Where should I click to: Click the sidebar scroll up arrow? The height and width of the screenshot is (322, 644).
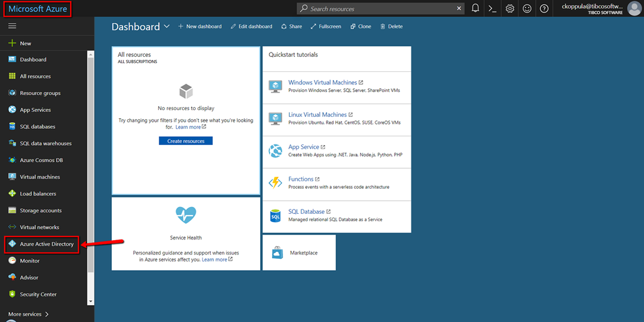click(x=91, y=54)
